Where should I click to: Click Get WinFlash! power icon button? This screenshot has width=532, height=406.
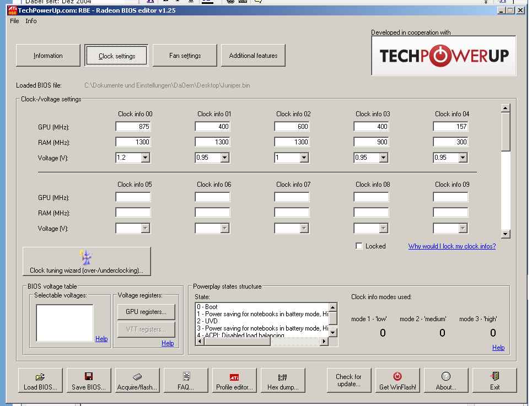(397, 380)
